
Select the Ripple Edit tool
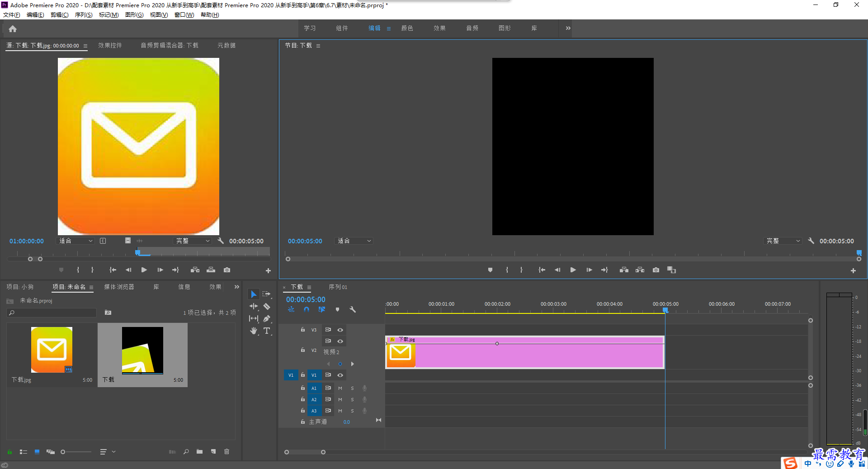pyautogui.click(x=254, y=306)
